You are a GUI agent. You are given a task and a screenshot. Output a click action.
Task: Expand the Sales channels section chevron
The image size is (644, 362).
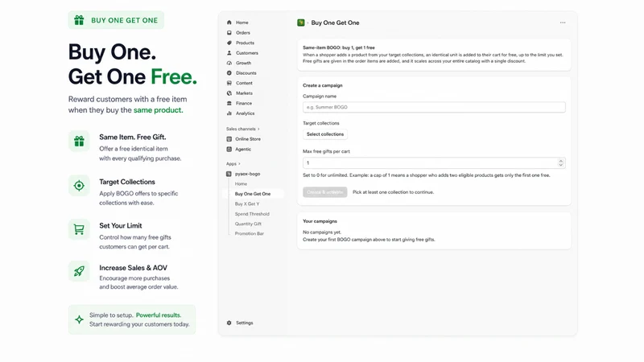258,129
